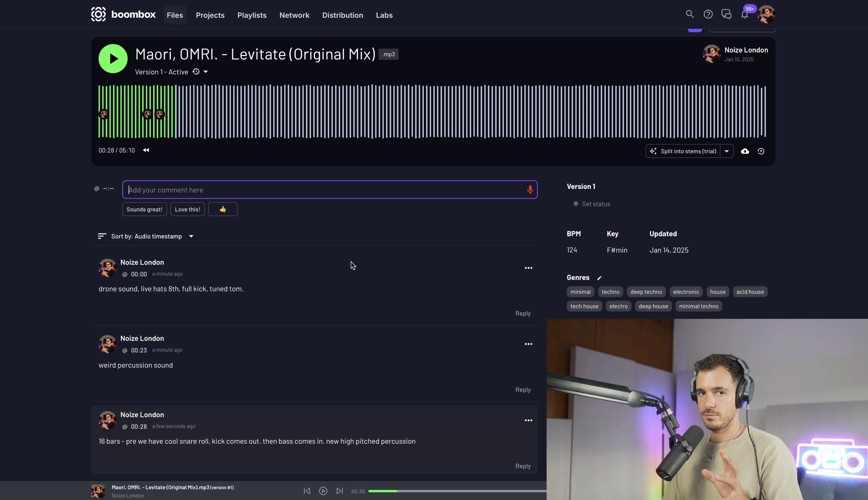Go to the Projects menu

(210, 15)
